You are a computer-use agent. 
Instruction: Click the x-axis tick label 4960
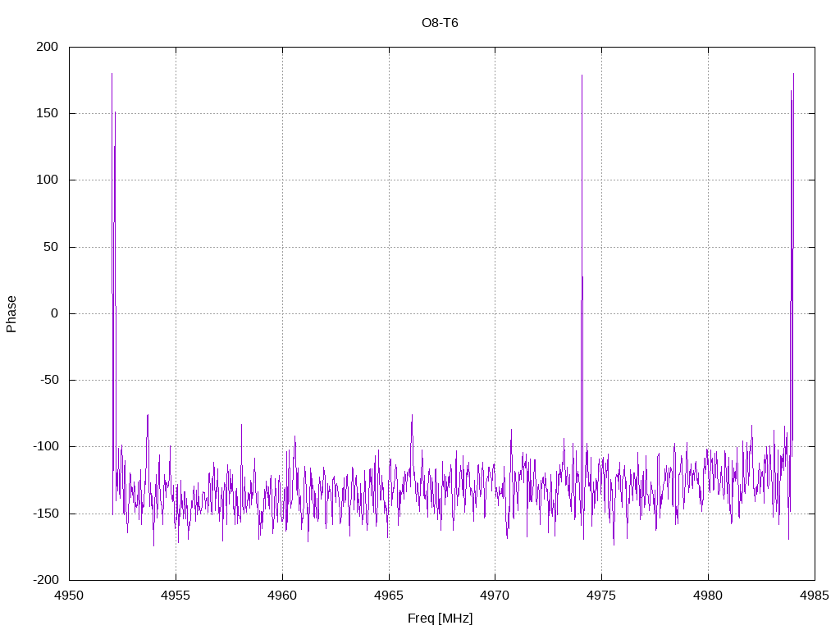282,596
